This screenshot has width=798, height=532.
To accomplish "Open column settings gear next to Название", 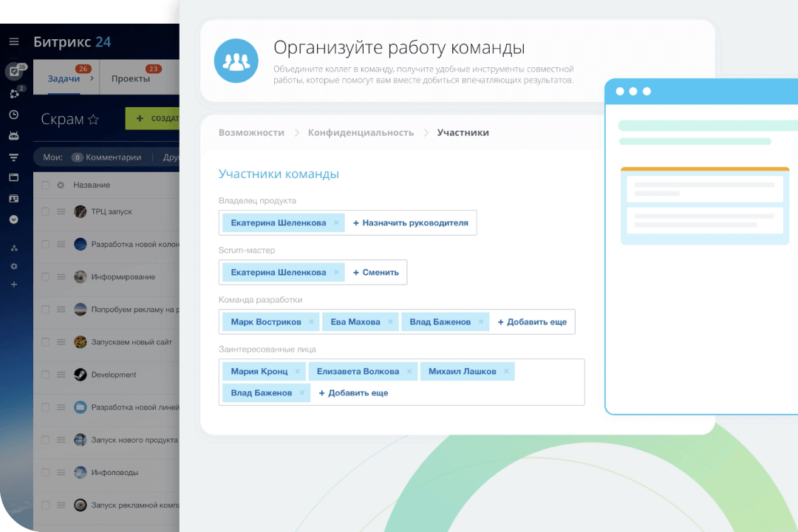I will point(61,185).
